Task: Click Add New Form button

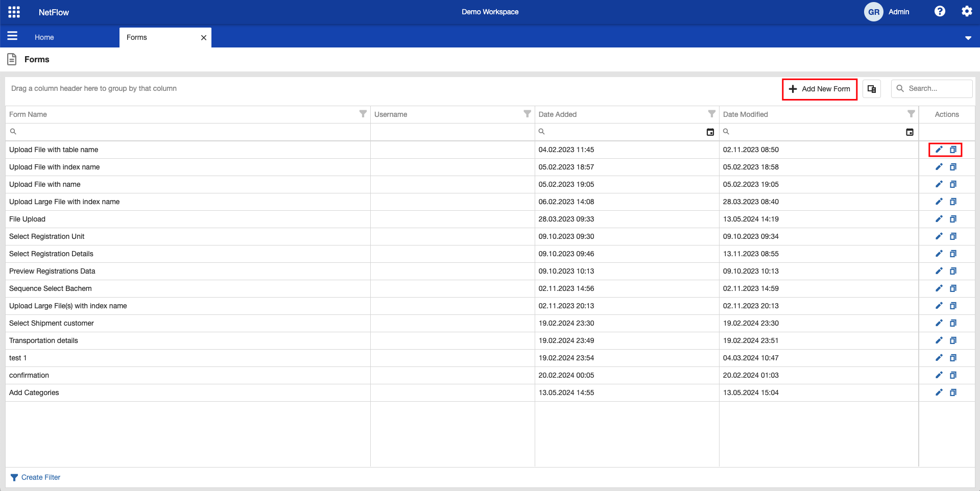Action: [820, 89]
